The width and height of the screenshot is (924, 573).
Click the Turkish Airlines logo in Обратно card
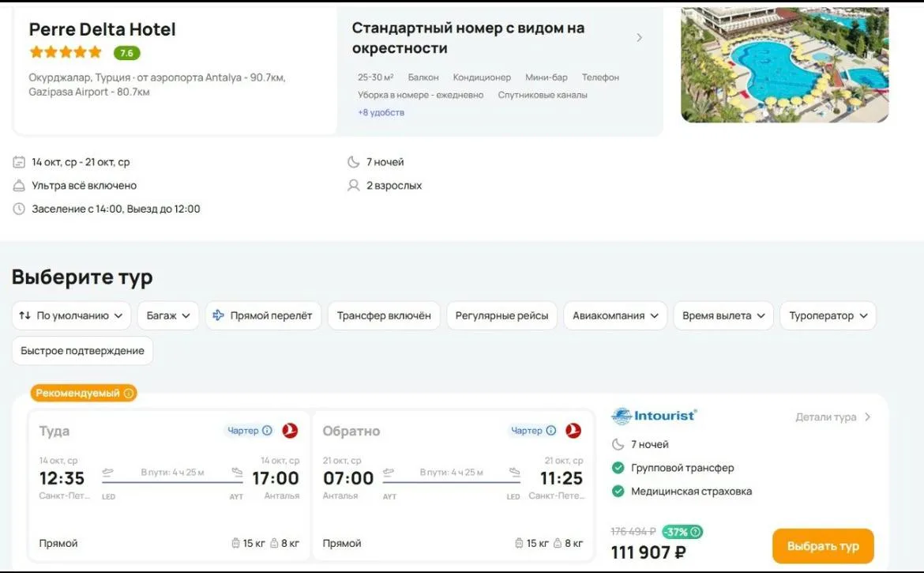pos(573,431)
